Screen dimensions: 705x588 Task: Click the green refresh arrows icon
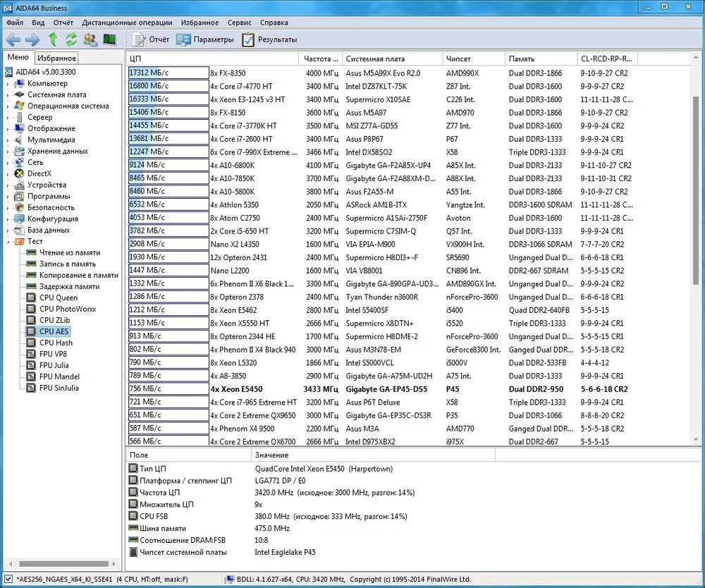coord(71,39)
